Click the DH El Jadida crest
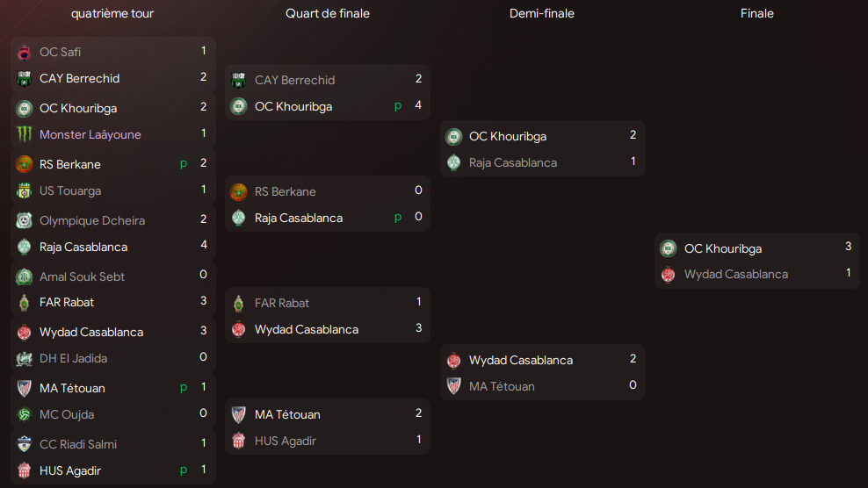Viewport: 868px width, 488px height. (24, 358)
